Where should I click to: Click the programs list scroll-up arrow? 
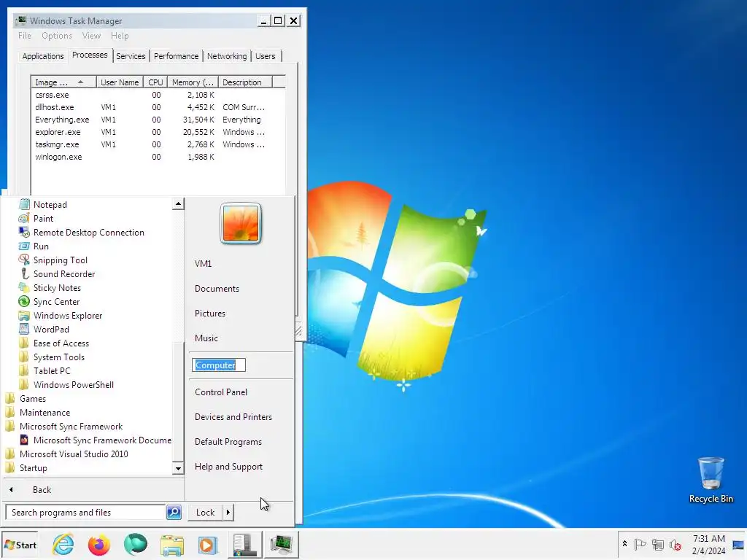point(178,204)
